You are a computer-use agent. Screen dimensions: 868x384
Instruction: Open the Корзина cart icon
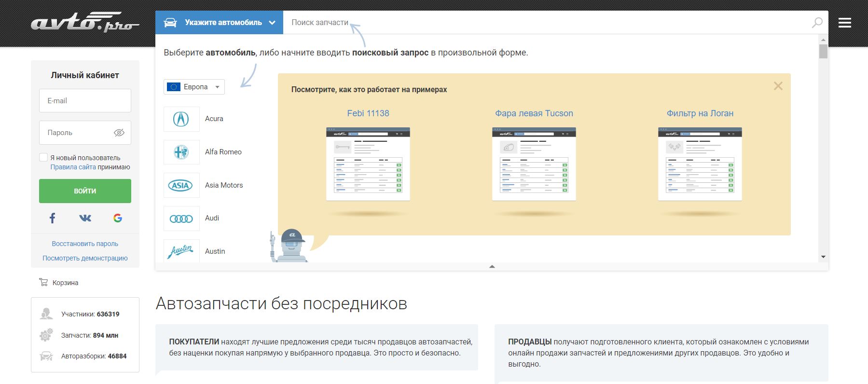click(43, 282)
